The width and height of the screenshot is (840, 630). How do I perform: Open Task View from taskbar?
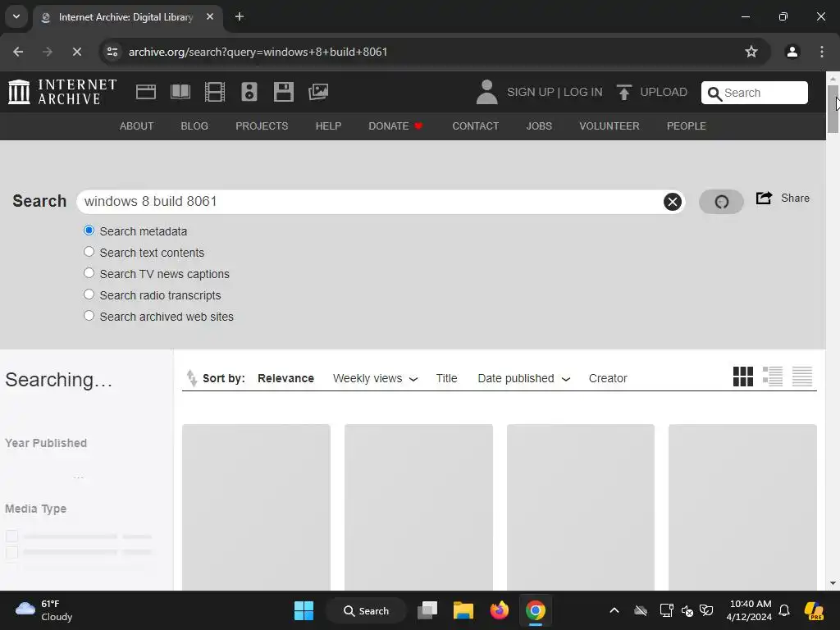point(427,610)
